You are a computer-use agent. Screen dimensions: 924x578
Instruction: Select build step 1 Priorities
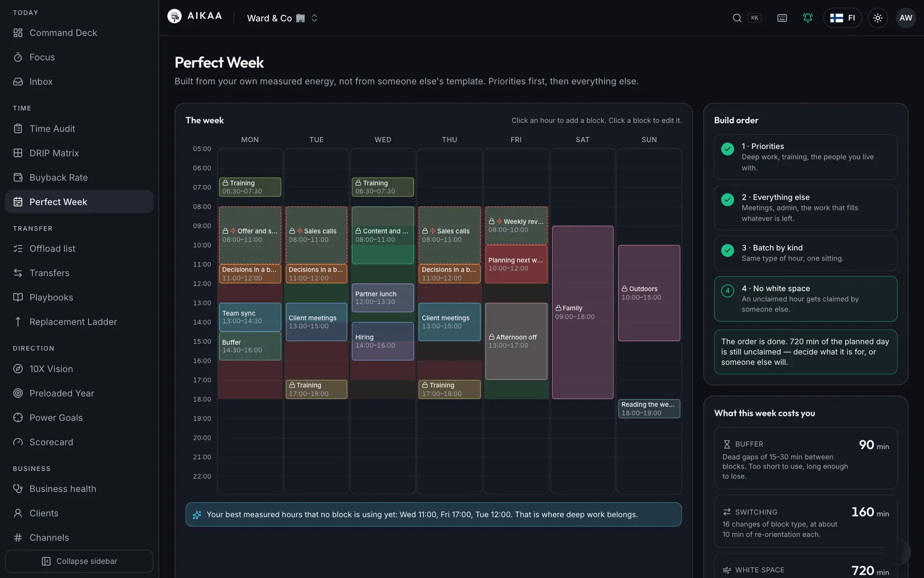click(x=806, y=157)
